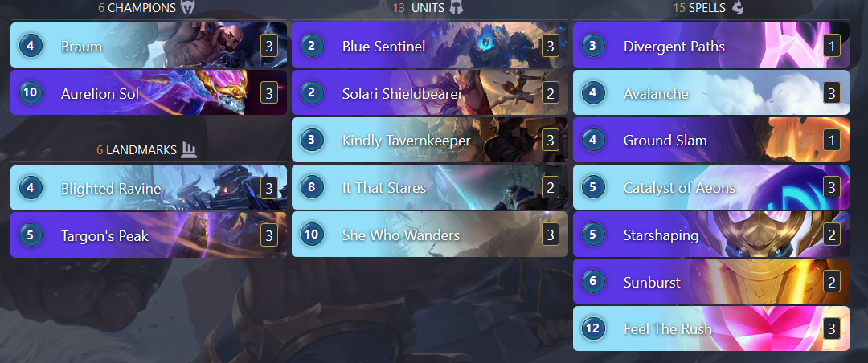868x363 pixels.
Task: Click the copy count on Divergent Paths
Action: (832, 47)
